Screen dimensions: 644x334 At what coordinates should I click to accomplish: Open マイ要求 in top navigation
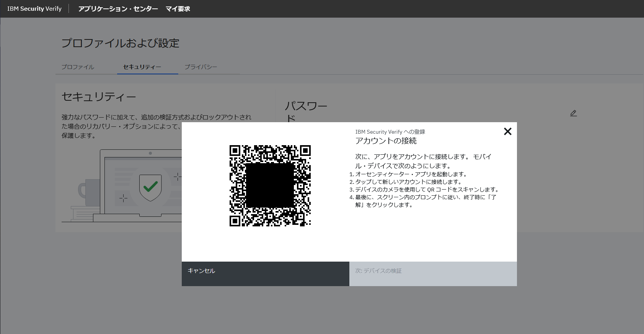pos(178,9)
